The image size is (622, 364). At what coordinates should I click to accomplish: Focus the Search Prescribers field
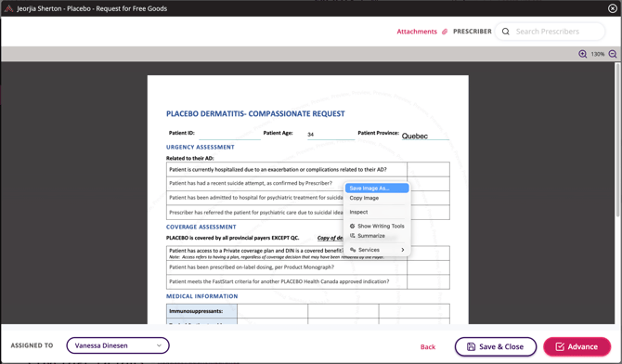[x=551, y=32]
